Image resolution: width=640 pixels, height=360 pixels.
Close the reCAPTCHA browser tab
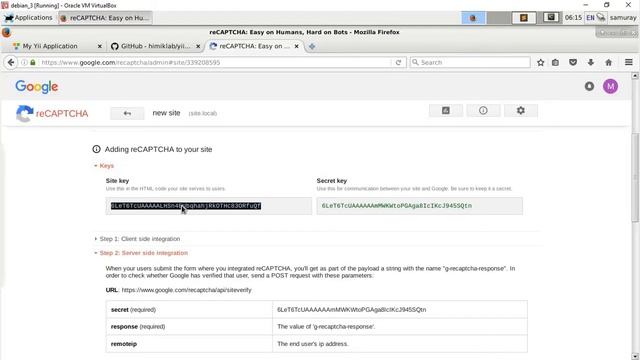pos(297,47)
